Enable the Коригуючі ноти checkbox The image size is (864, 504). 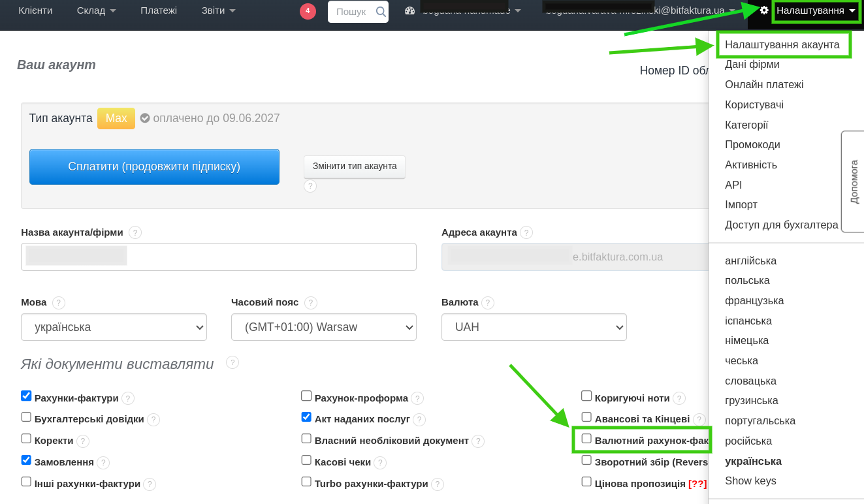pyautogui.click(x=586, y=396)
